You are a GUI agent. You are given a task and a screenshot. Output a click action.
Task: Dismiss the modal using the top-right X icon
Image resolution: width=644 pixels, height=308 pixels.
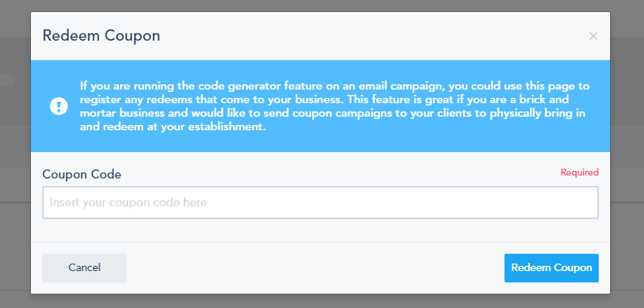[x=593, y=36]
